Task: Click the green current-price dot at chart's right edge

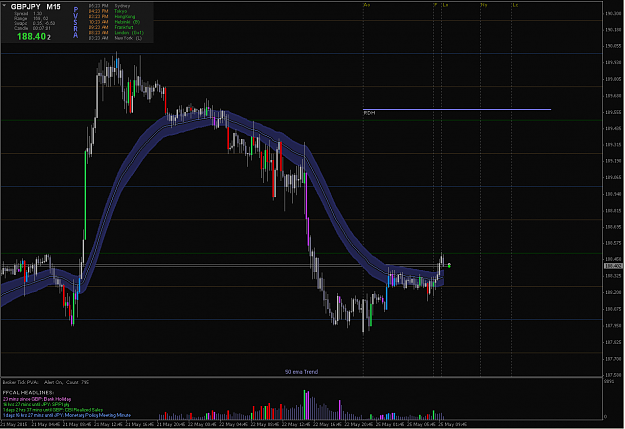Action: (449, 265)
